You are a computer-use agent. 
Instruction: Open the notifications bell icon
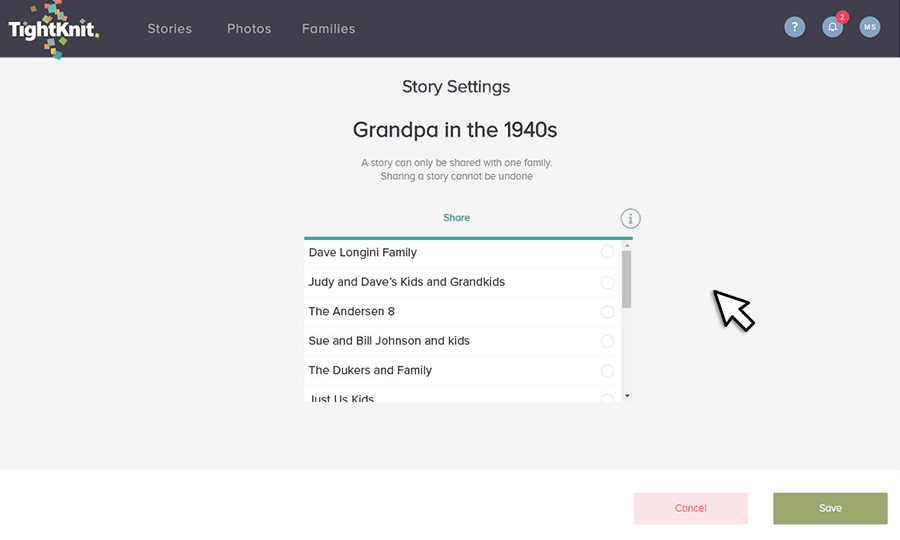pyautogui.click(x=832, y=27)
